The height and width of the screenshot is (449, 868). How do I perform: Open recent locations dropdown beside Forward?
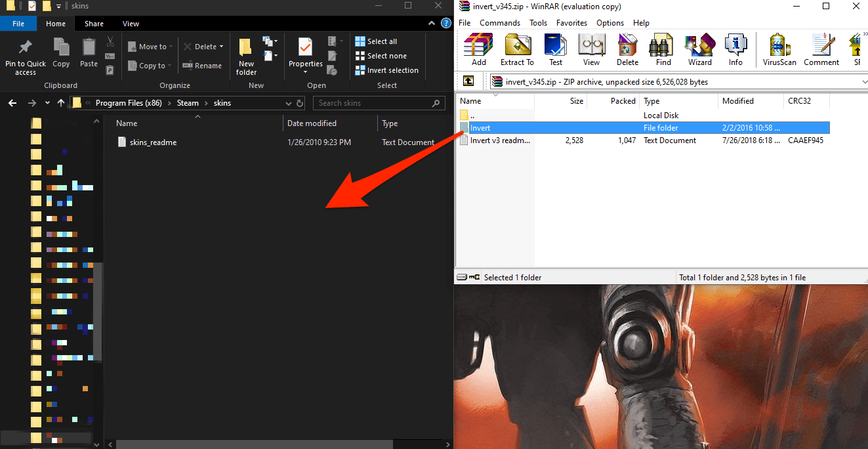[47, 103]
